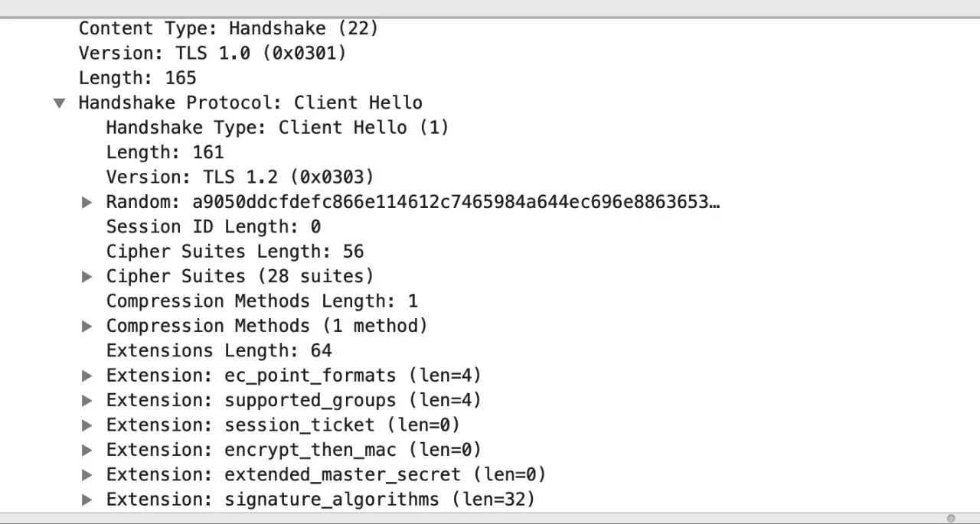The height and width of the screenshot is (524, 980).
Task: Expand the signature_algorithms extension
Action: pyautogui.click(x=87, y=500)
